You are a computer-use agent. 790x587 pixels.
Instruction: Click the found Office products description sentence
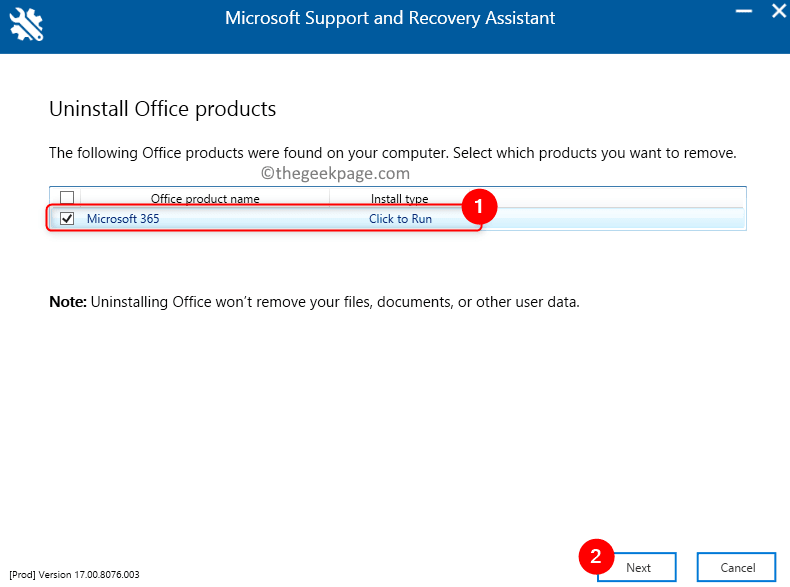tap(392, 154)
